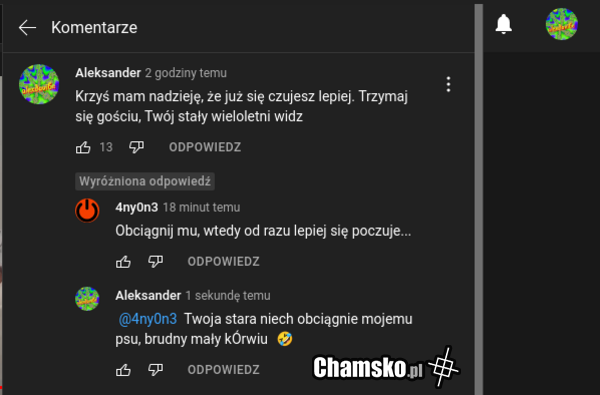Viewport: 600px width, 395px height.
Task: Click ODPOWIEDZ under the top comment
Action: [x=205, y=147]
